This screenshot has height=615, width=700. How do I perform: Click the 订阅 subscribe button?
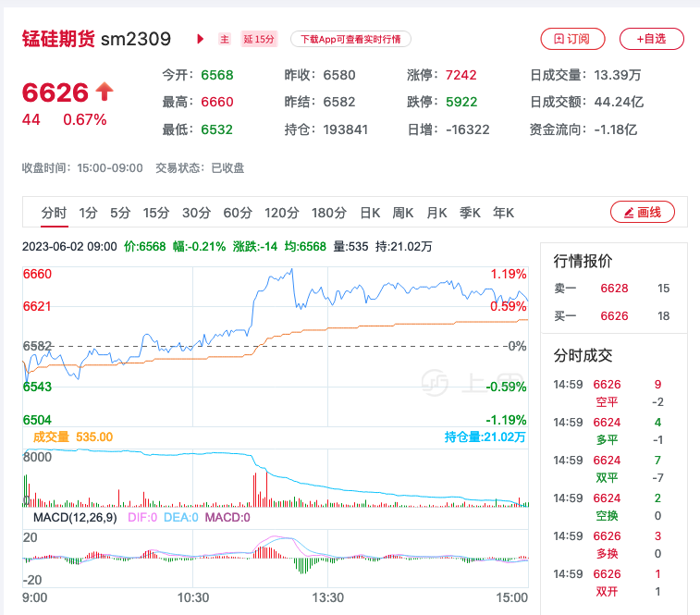click(572, 39)
